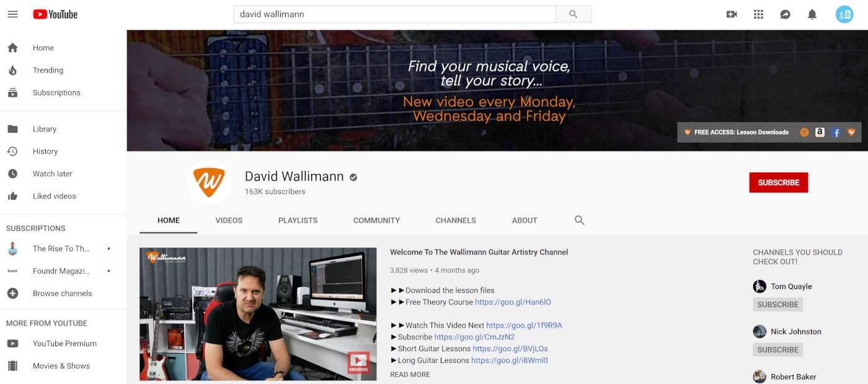Open the notifications bell
Viewport: 868px width, 384px height.
point(812,14)
